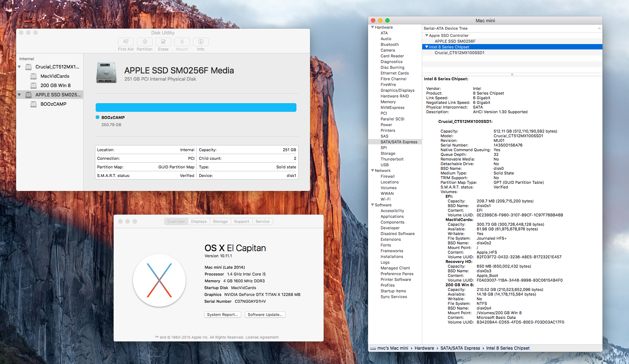629x364 pixels.
Task: Select Firewall in System Report sidebar
Action: pyautogui.click(x=388, y=176)
